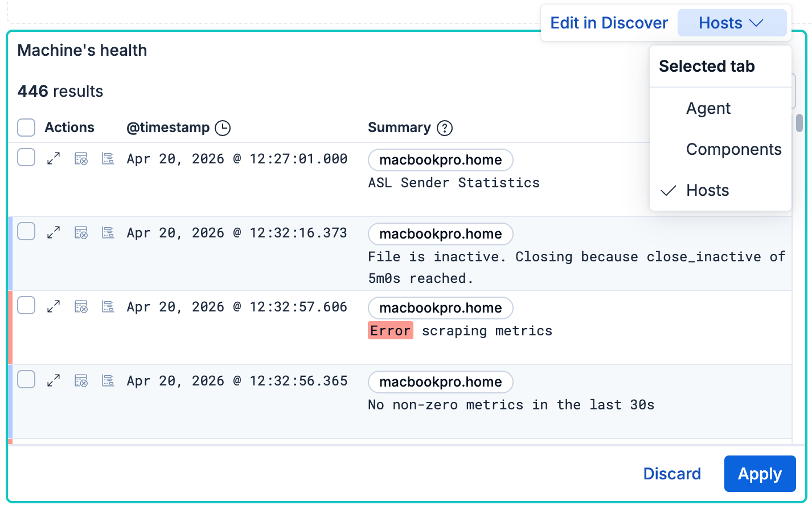Click the macbookpro.home badge on the Error row
Viewport: 812px width, 509px height.
440,307
